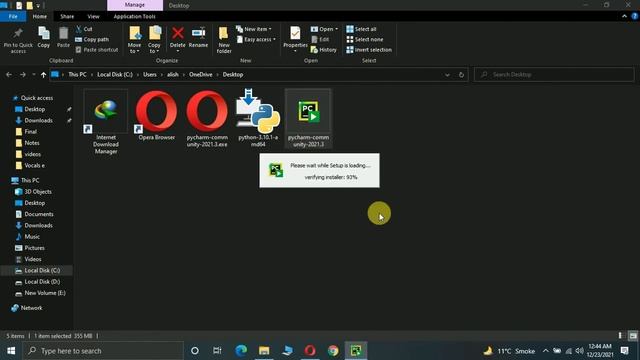Open the File tab

click(x=13, y=16)
